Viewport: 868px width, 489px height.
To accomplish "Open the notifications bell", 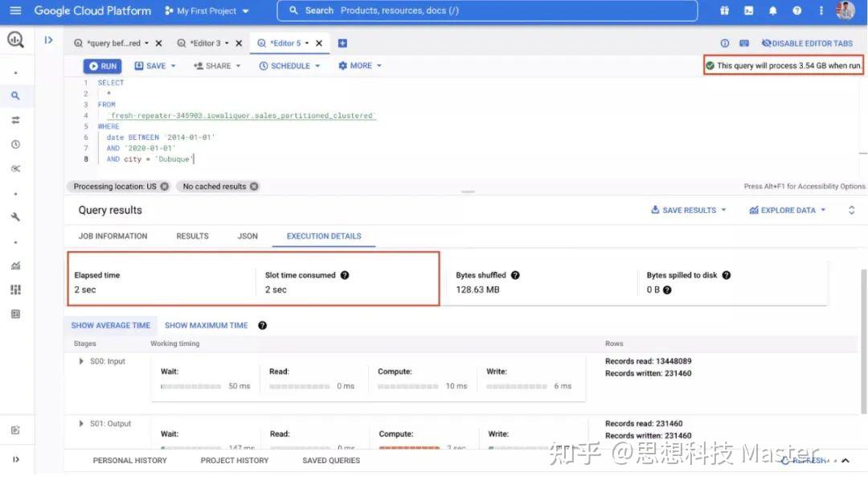I will click(x=773, y=10).
